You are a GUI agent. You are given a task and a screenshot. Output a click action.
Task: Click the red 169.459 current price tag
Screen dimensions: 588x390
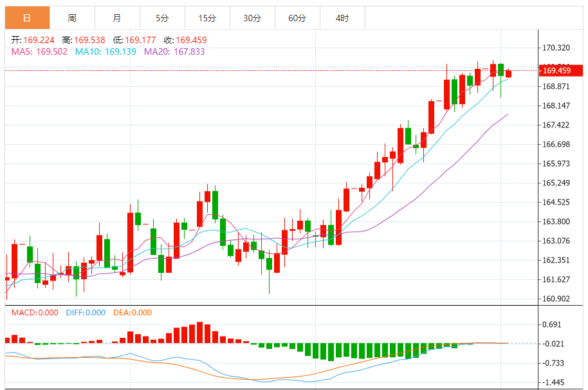[556, 70]
